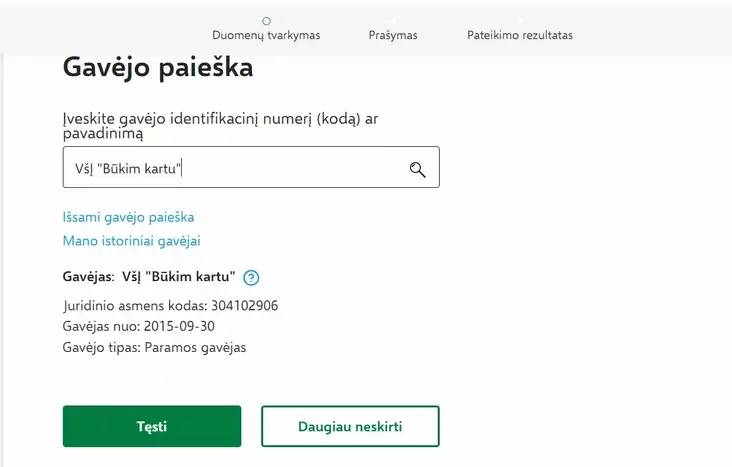
Task: Open the Mano istoriniai gavėjai link
Action: [x=132, y=241]
